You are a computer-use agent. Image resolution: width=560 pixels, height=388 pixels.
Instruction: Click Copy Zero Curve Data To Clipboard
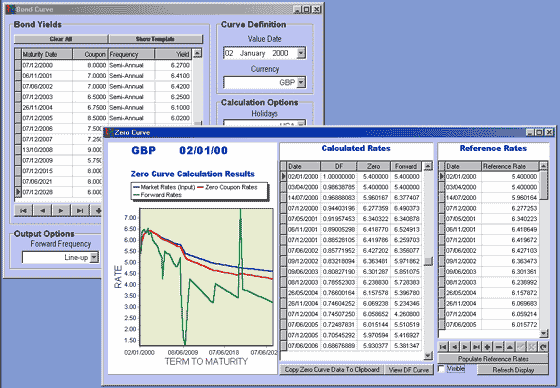pos(332,370)
